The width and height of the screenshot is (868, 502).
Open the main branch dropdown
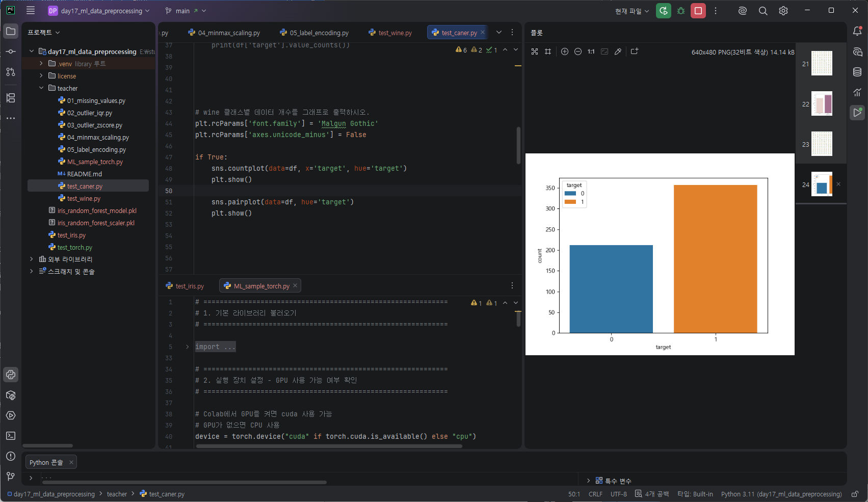pyautogui.click(x=186, y=11)
